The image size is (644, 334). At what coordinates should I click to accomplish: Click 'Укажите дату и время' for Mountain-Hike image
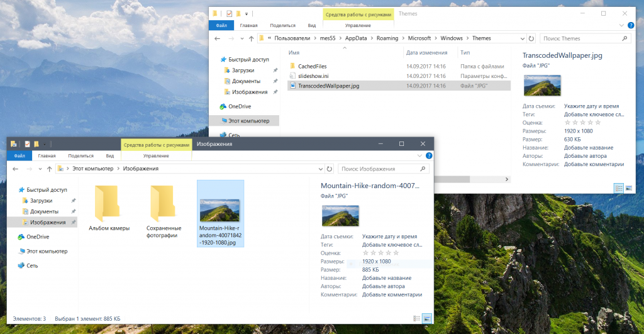coord(389,237)
